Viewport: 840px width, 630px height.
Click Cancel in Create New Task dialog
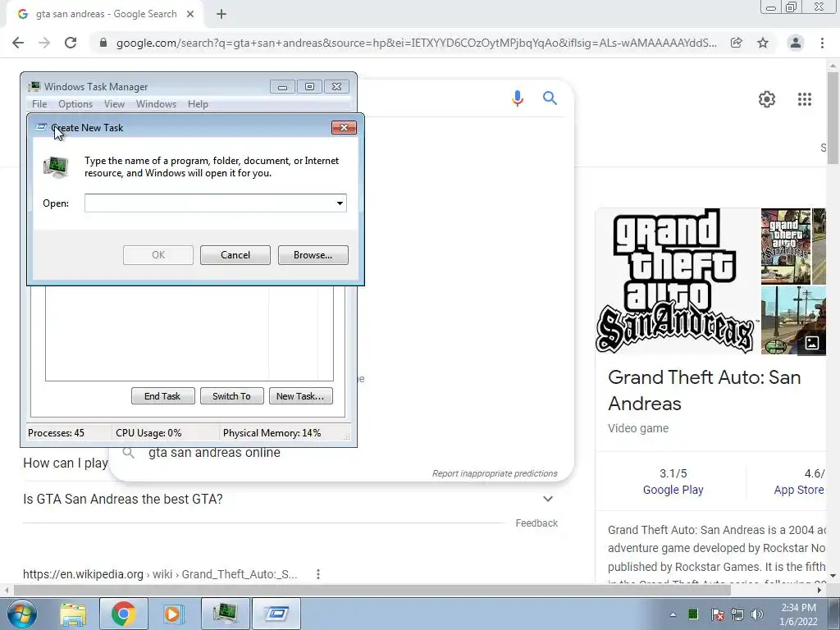pos(235,255)
